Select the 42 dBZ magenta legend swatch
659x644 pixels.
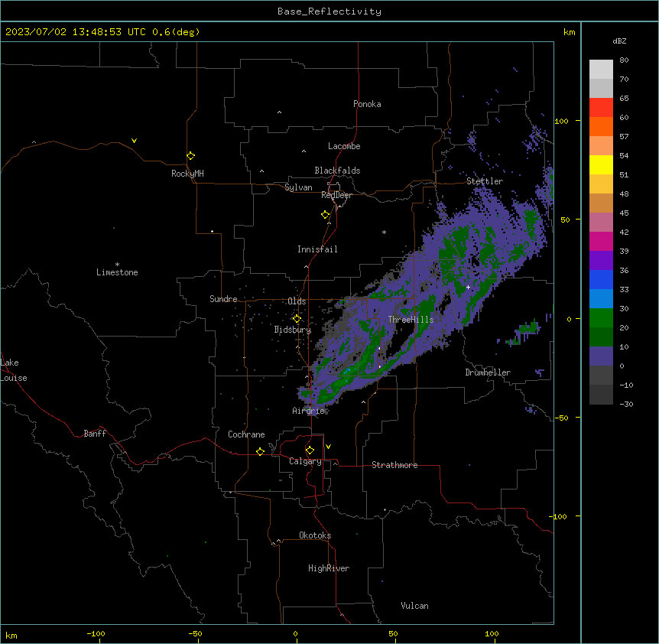[601, 241]
